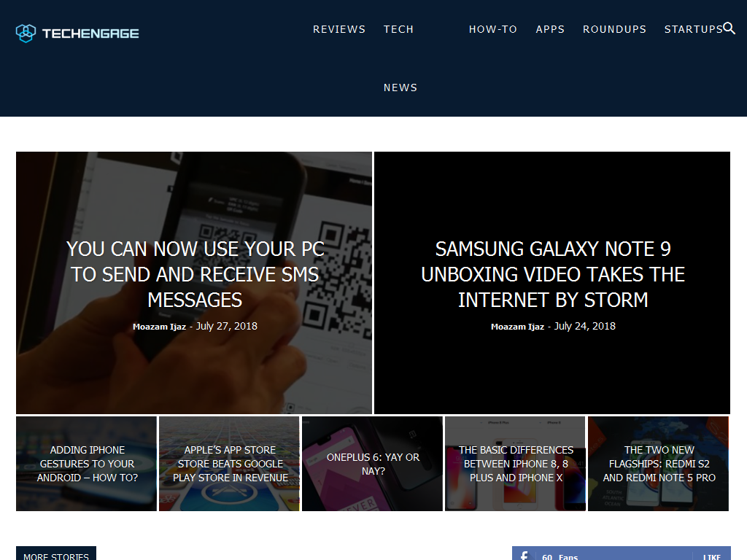
Task: Open the OnePlus 6: Yay or Nay story
Action: (x=373, y=464)
